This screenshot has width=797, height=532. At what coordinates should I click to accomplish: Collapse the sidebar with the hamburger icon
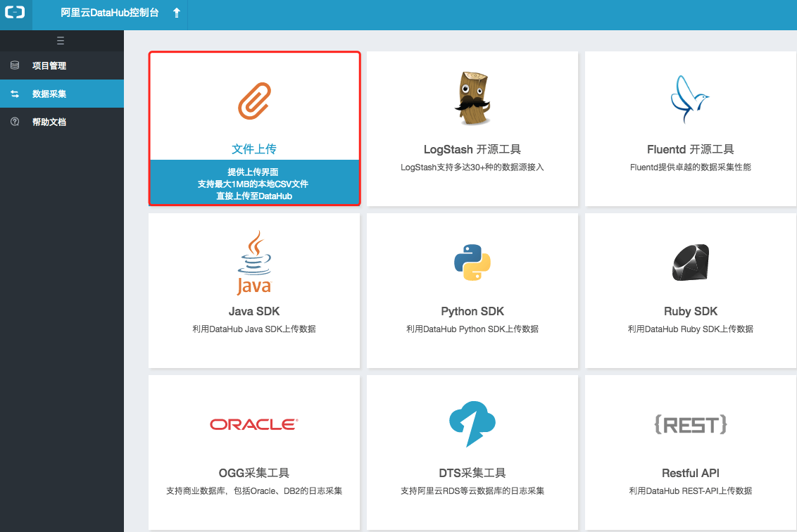tap(61, 41)
